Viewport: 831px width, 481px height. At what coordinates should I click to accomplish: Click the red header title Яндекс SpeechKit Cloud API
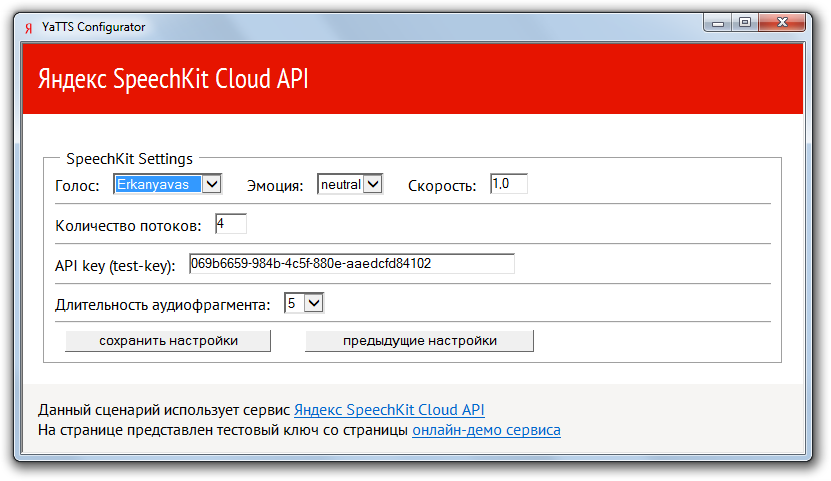point(173,80)
